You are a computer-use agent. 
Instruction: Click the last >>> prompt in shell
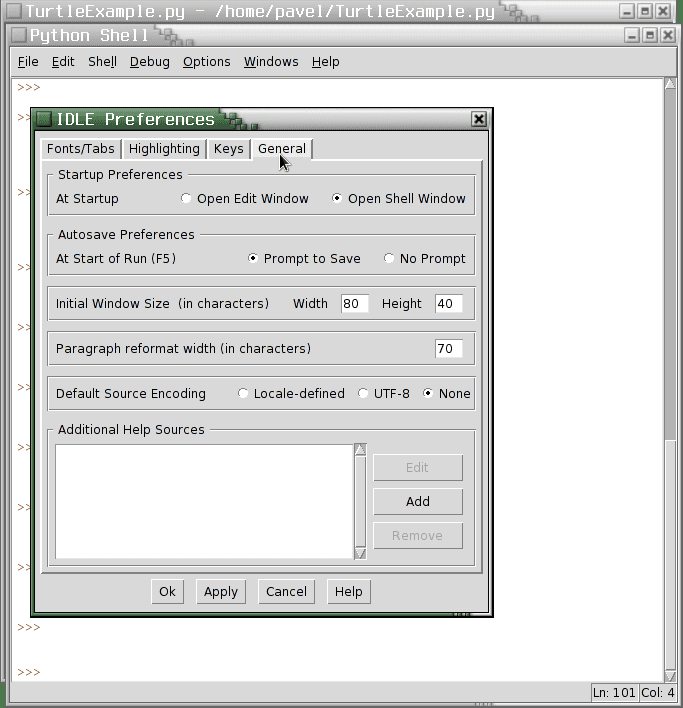[28, 672]
